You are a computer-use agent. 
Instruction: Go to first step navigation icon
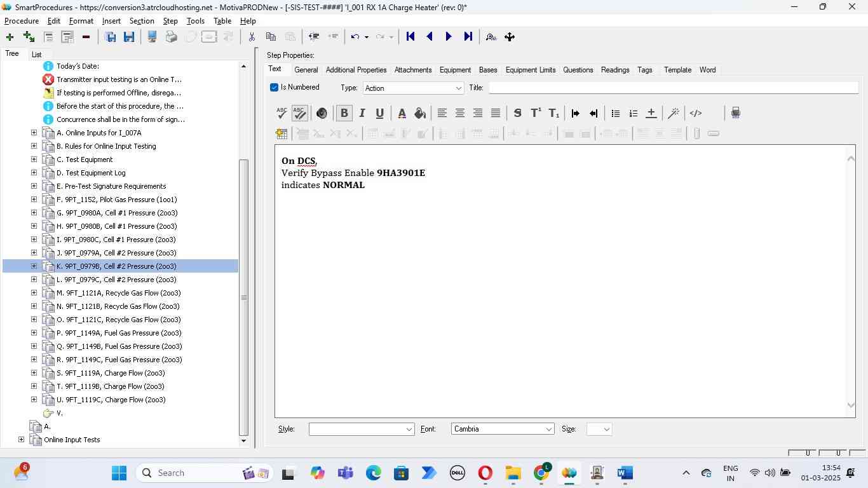point(410,37)
